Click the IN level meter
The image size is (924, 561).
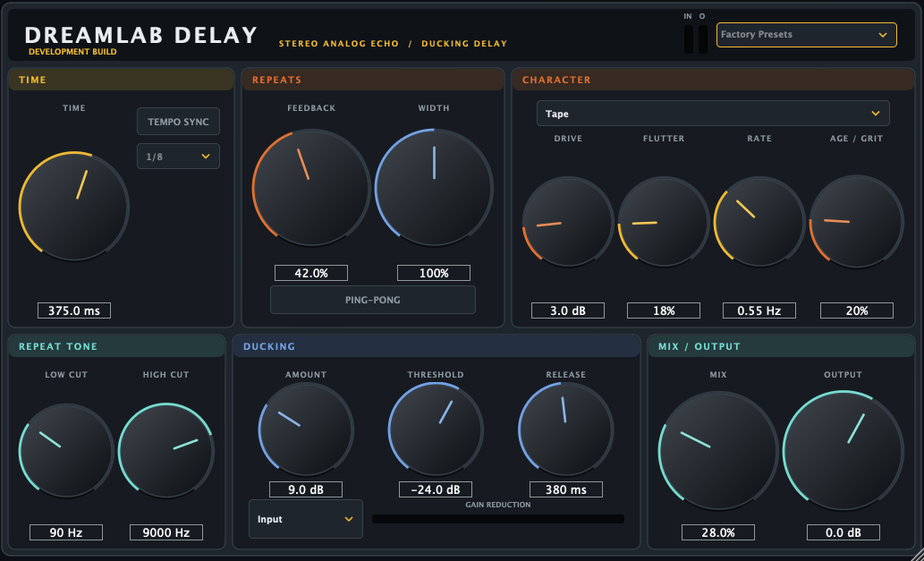688,38
